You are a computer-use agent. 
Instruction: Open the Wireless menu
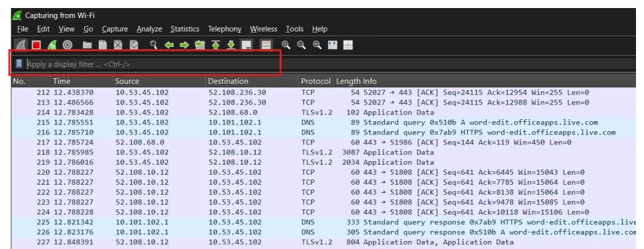(x=264, y=29)
